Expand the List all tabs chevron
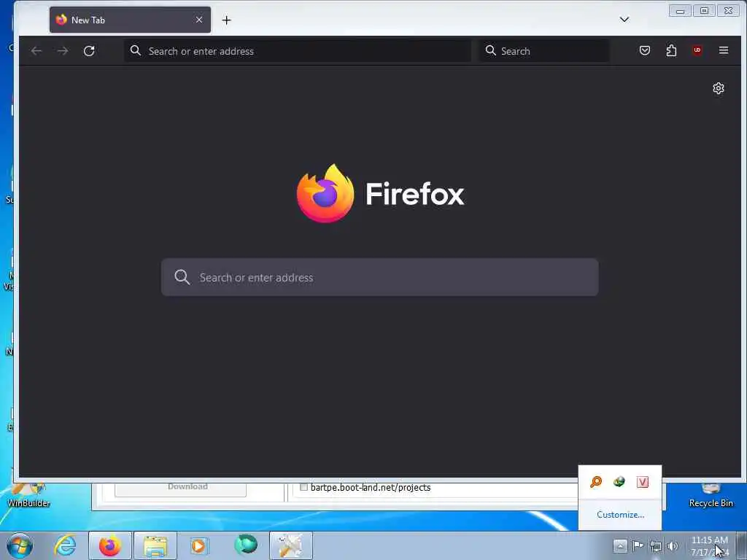Screen dimensions: 747x560 (624, 20)
